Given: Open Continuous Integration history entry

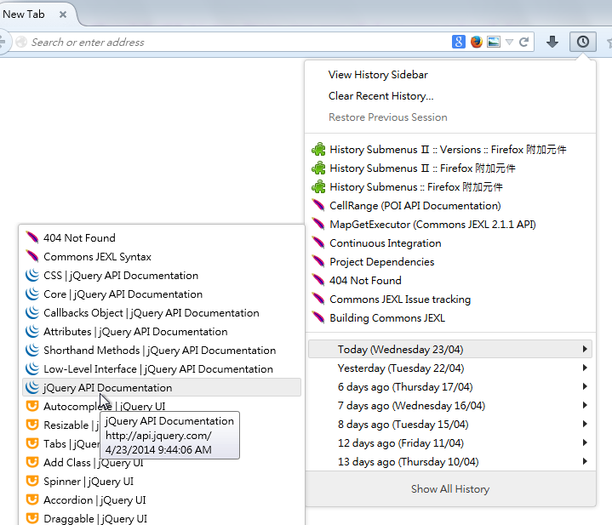Looking at the screenshot, I should 385,243.
